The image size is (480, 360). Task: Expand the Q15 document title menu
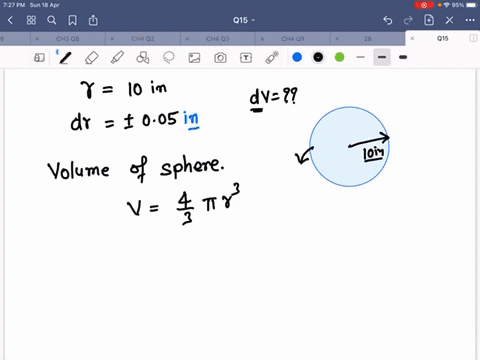click(244, 20)
